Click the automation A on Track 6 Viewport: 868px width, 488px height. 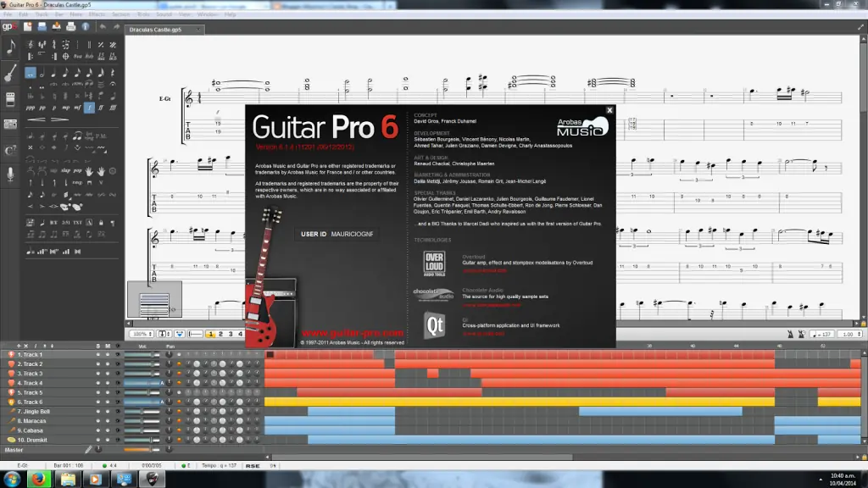(162, 402)
